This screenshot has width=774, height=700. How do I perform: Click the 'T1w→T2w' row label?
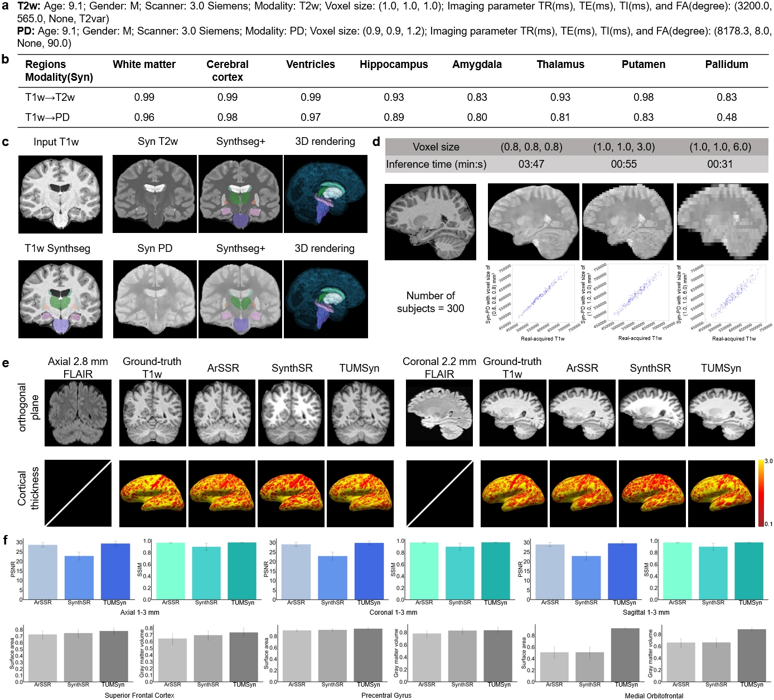click(x=50, y=98)
